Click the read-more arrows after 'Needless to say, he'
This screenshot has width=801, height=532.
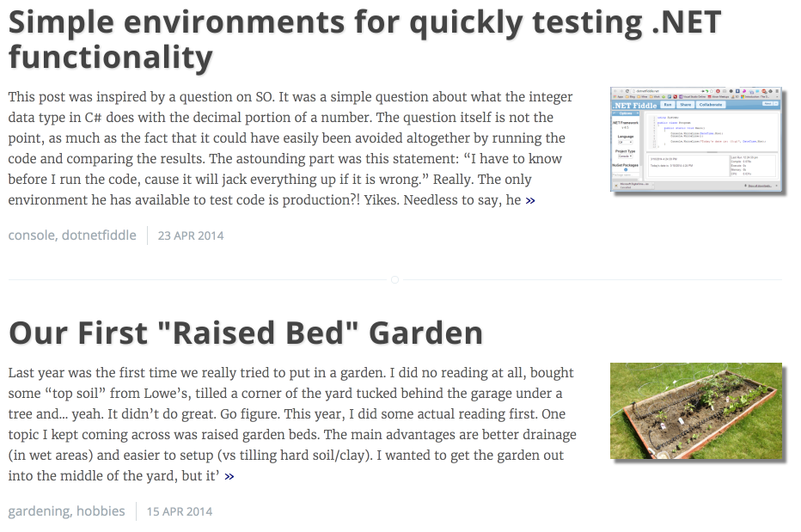coord(530,200)
